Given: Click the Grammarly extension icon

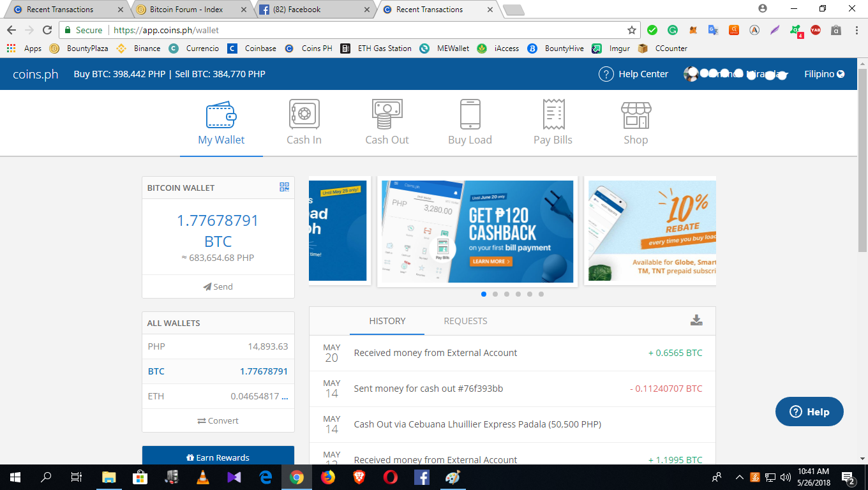Looking at the screenshot, I should point(673,30).
